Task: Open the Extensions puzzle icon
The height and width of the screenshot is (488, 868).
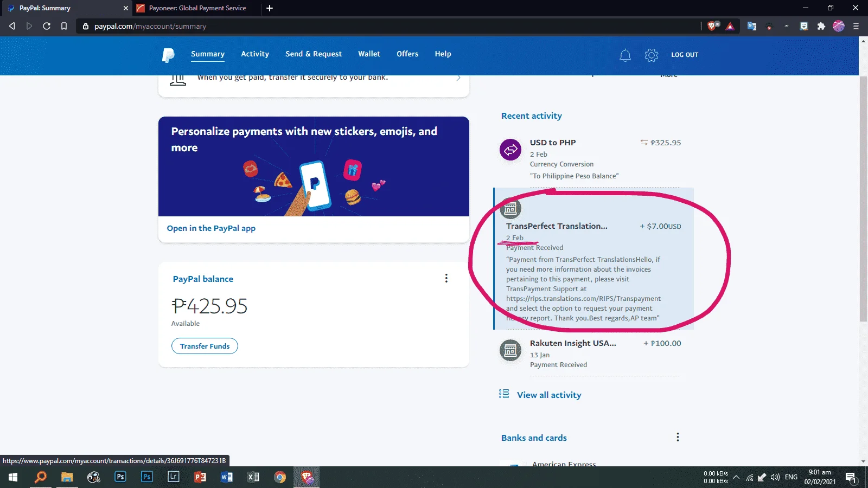Action: pos(821,26)
